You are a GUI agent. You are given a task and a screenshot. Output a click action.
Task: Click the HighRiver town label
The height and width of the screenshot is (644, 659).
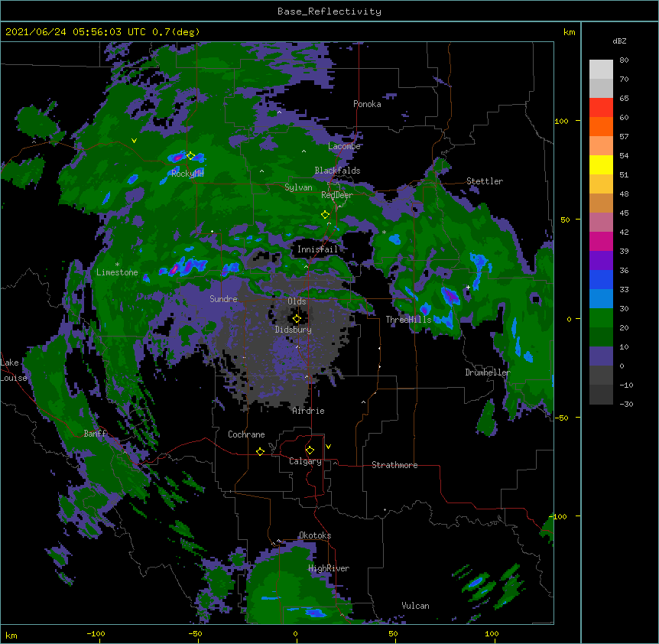click(329, 568)
